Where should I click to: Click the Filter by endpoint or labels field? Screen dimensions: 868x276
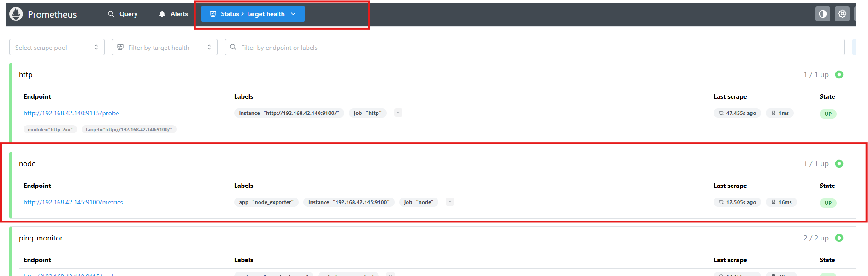coord(535,47)
